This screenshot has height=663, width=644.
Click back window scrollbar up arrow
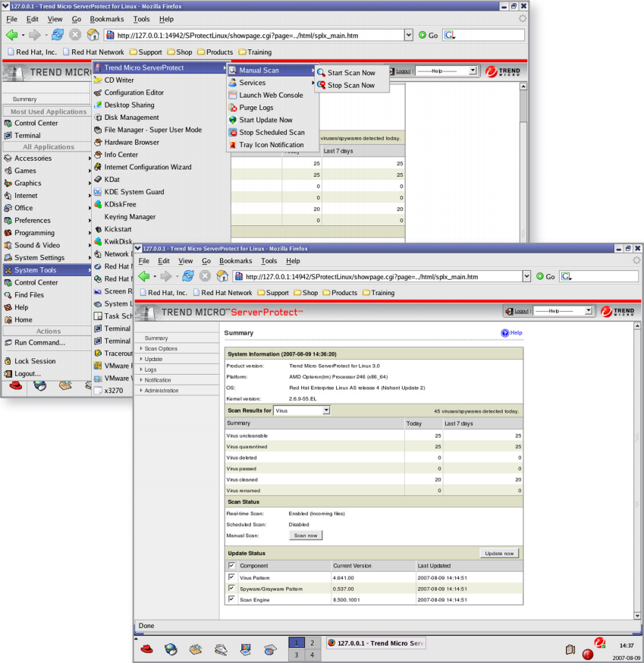[x=523, y=86]
